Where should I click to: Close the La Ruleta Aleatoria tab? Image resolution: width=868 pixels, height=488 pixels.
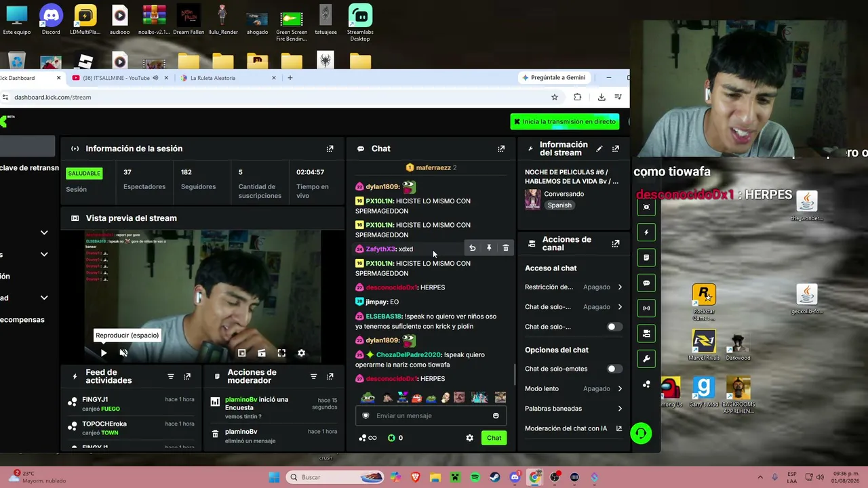[x=274, y=78]
